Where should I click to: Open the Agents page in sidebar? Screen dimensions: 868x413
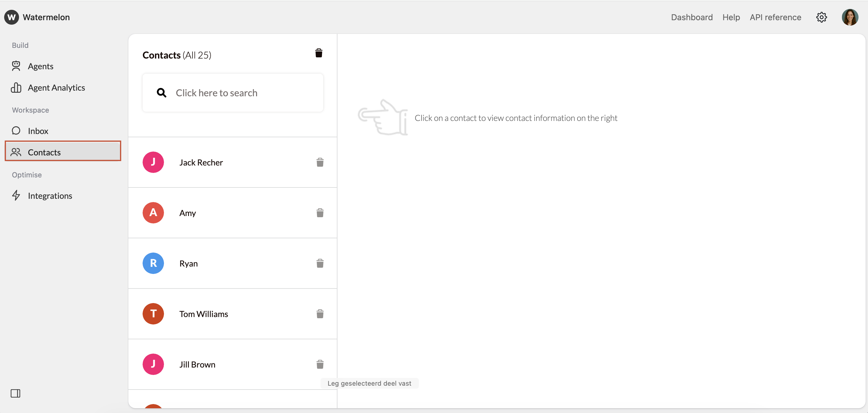pyautogui.click(x=63, y=66)
